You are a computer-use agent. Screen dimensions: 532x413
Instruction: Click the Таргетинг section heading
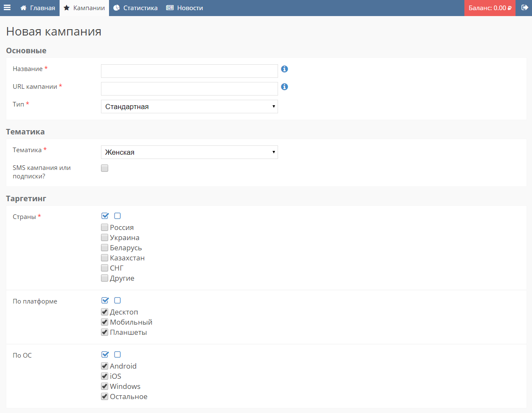pyautogui.click(x=26, y=199)
